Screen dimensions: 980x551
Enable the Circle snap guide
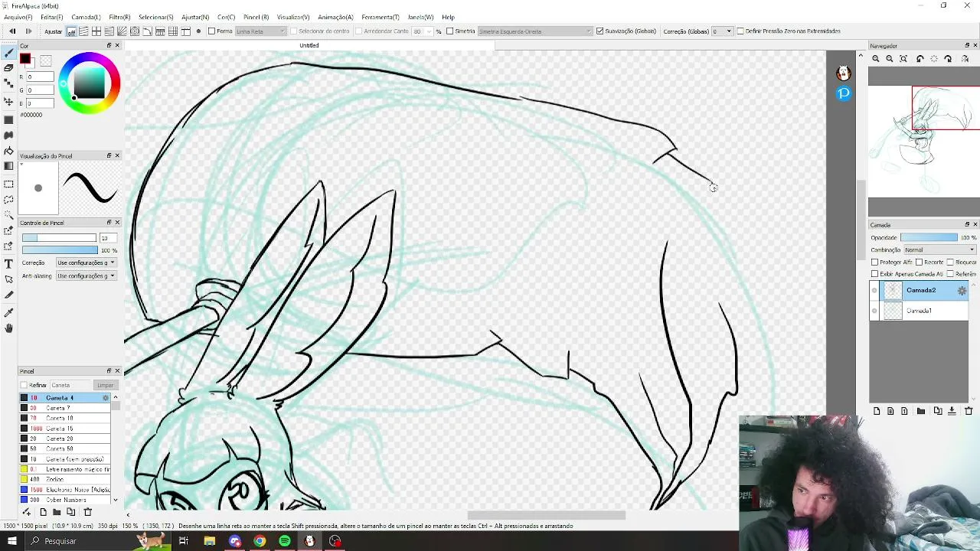(135, 31)
